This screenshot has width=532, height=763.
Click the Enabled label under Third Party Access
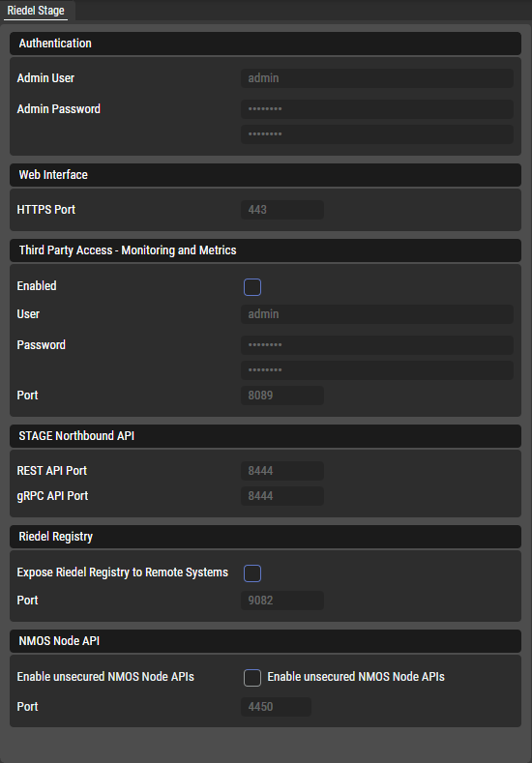pyautogui.click(x=37, y=286)
